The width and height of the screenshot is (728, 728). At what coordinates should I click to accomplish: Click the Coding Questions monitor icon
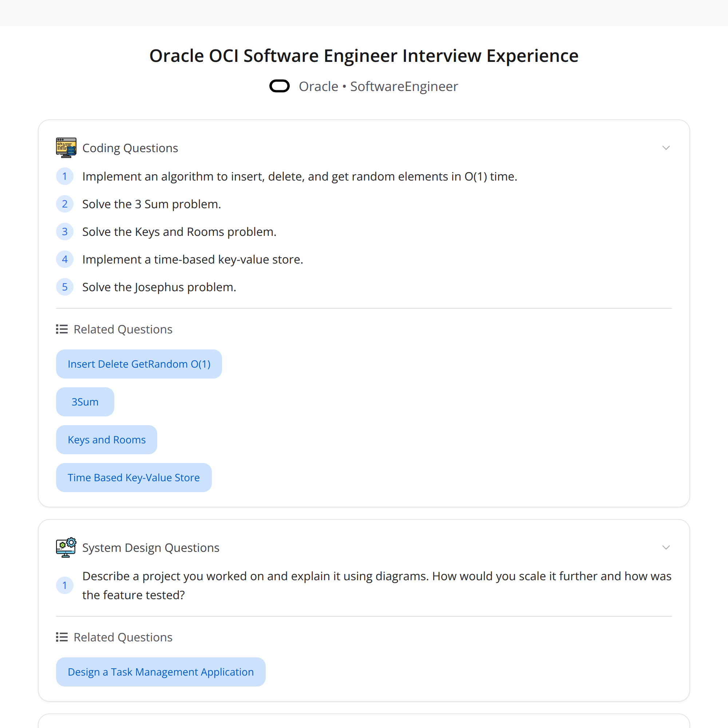[x=66, y=147]
